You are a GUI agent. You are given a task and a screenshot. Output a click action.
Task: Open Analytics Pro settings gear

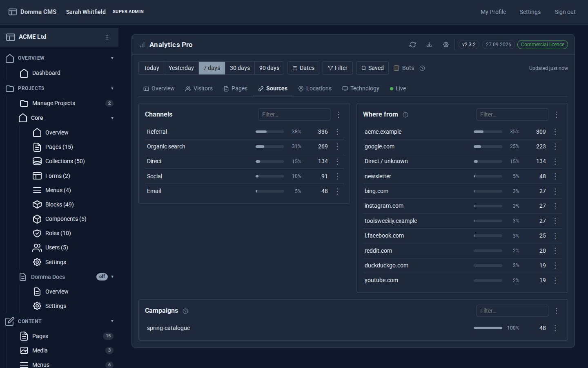click(x=446, y=45)
